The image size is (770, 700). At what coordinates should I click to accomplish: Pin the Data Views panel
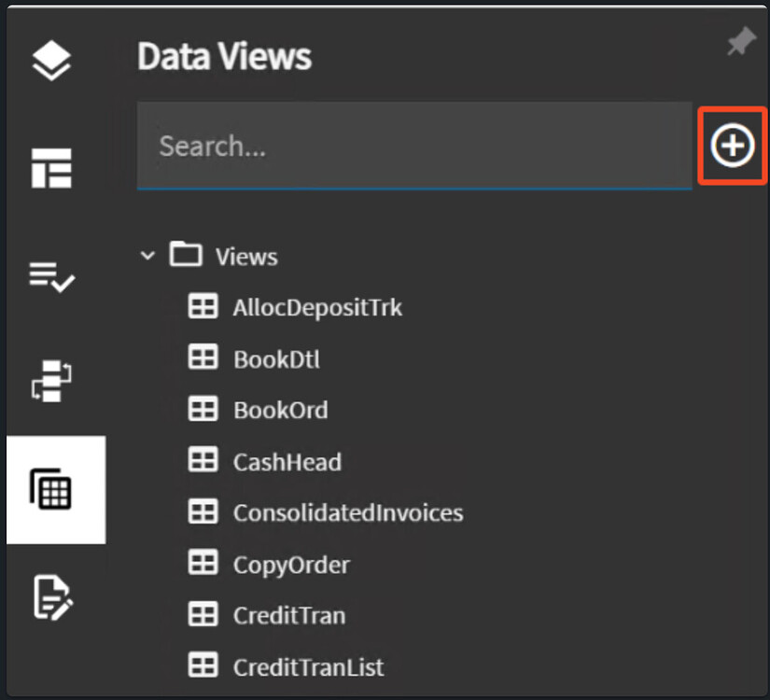[x=739, y=41]
